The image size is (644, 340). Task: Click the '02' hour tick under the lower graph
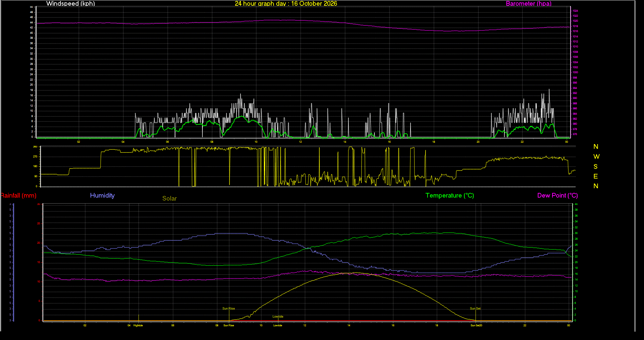point(85,325)
